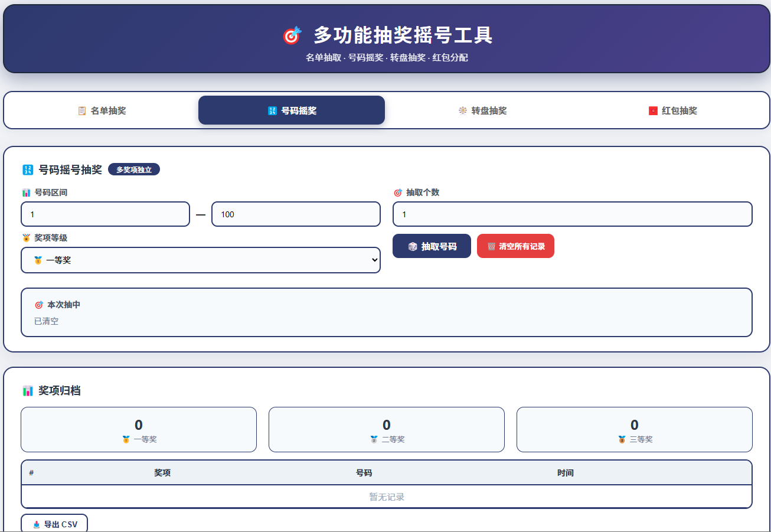
Task: Click the 时间 column header
Action: (x=566, y=473)
